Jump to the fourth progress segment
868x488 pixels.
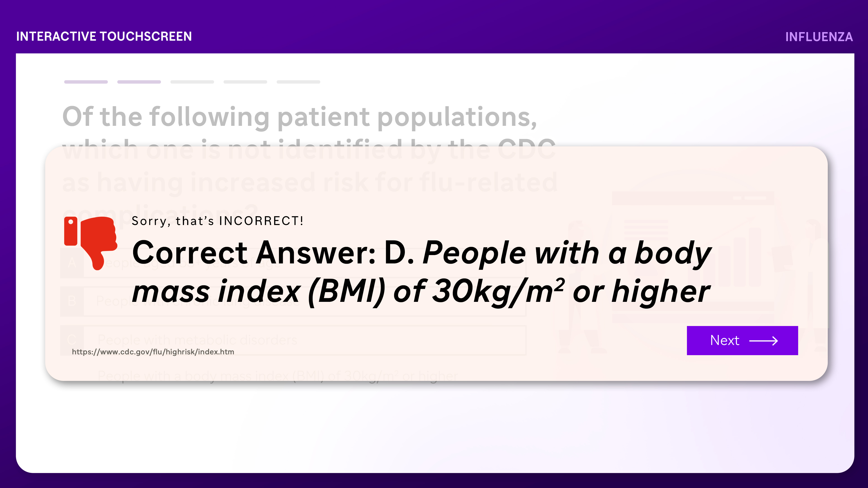tap(245, 82)
